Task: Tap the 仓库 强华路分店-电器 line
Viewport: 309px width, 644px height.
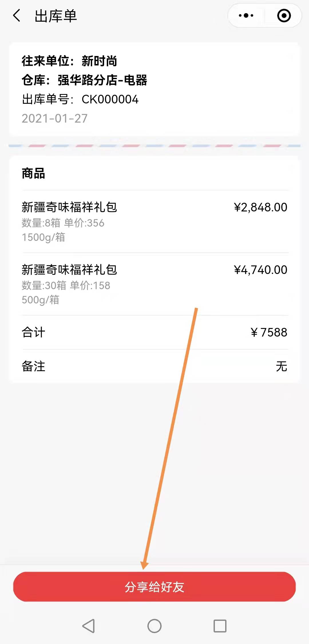Action: pos(84,80)
